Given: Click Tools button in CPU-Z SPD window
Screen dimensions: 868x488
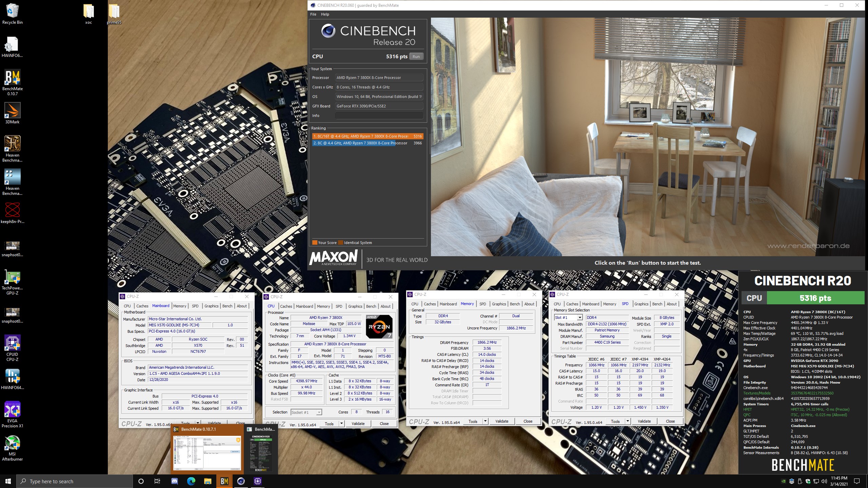Looking at the screenshot, I should 615,421.
